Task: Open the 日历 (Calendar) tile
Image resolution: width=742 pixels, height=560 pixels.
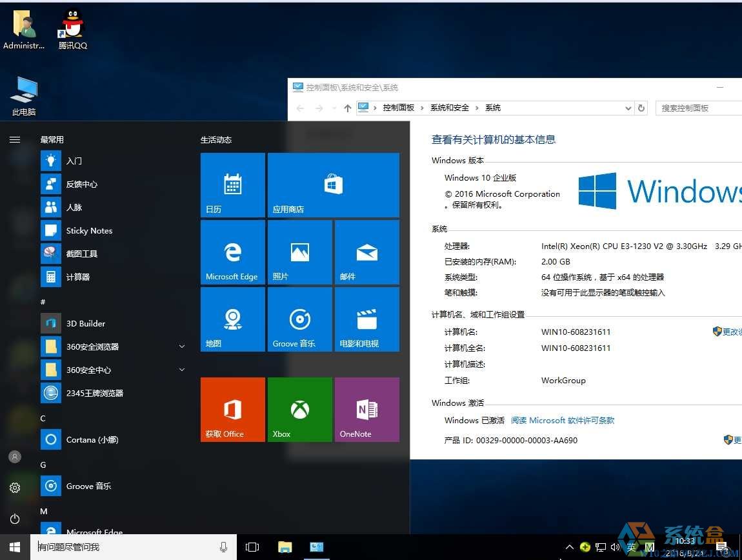Action: pyautogui.click(x=232, y=185)
